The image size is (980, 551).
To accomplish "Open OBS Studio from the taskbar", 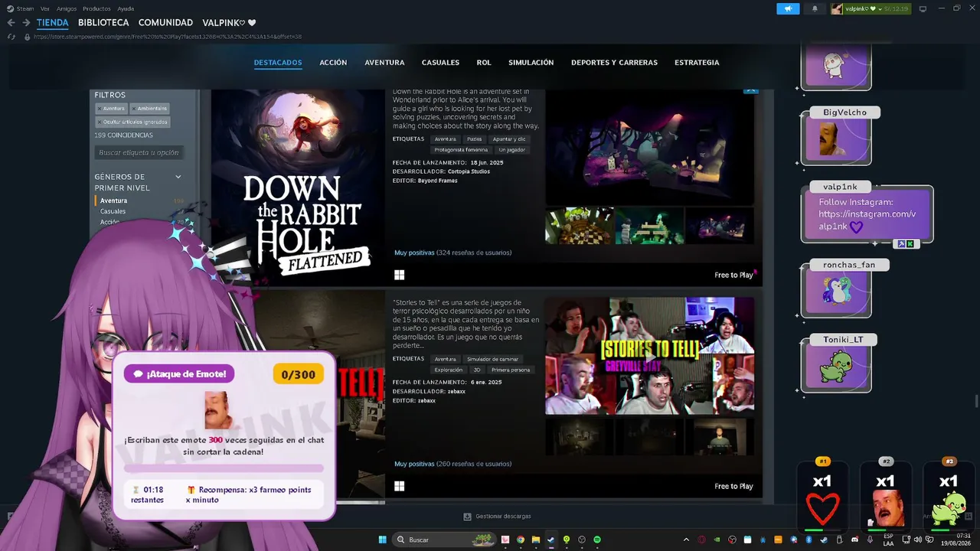I will 582,540.
